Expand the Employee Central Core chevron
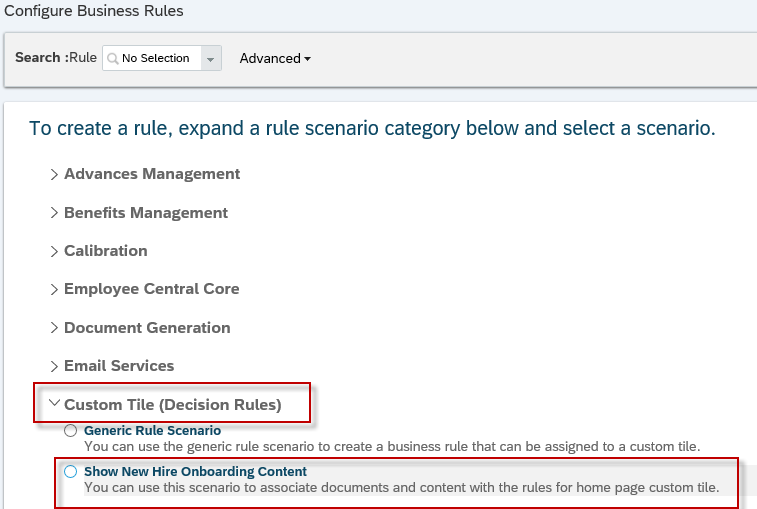757x509 pixels. 54,289
